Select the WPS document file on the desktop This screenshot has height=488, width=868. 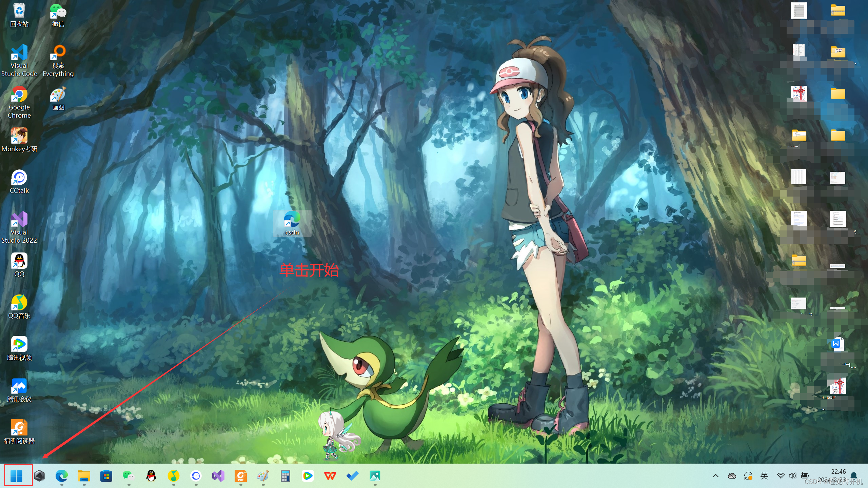pyautogui.click(x=838, y=345)
